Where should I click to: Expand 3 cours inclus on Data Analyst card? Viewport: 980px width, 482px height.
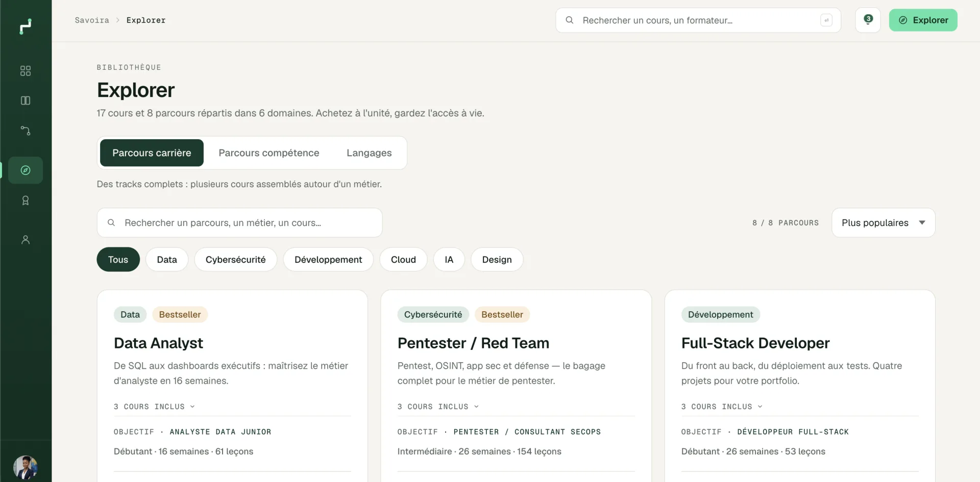click(154, 407)
